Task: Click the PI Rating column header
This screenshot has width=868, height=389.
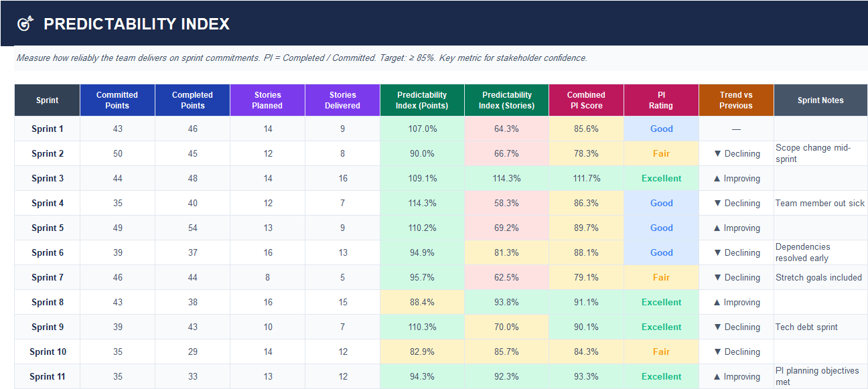Action: [661, 100]
